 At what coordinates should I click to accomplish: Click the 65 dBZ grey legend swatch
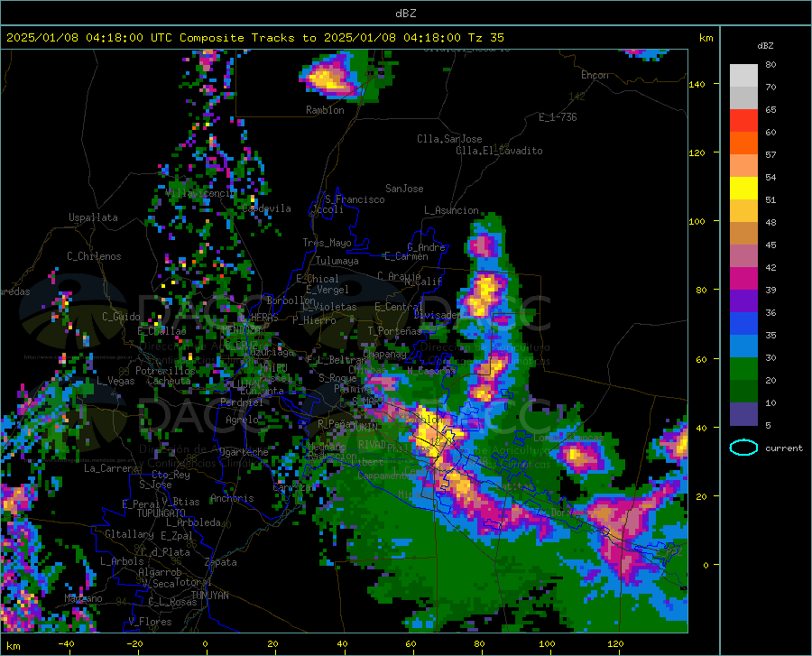coord(743,97)
